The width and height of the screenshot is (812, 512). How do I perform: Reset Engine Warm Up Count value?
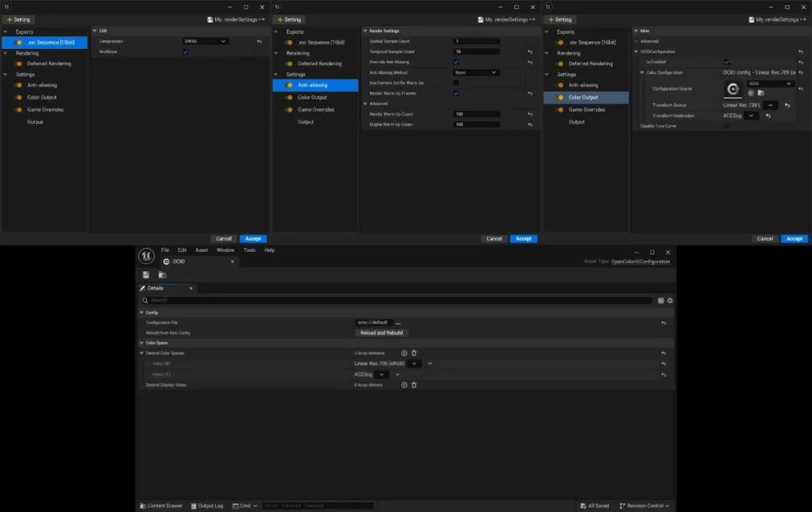click(x=530, y=125)
